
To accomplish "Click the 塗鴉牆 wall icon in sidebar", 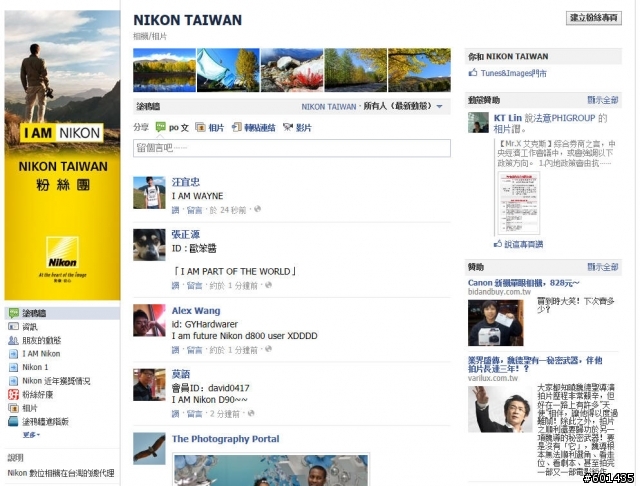I will (x=14, y=313).
